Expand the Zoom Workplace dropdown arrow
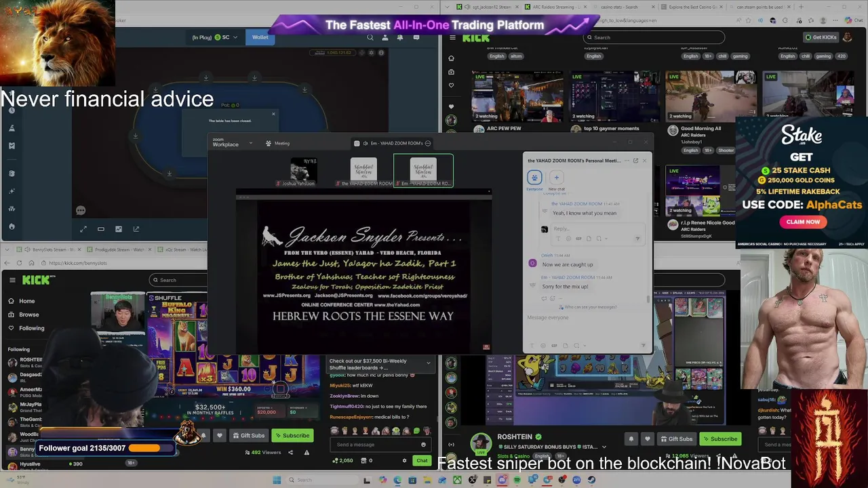Image resolution: width=868 pixels, height=488 pixels. point(250,143)
